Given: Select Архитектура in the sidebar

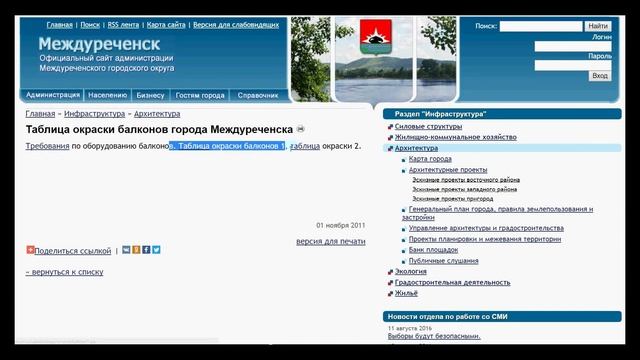Looking at the screenshot, I should click(416, 148).
